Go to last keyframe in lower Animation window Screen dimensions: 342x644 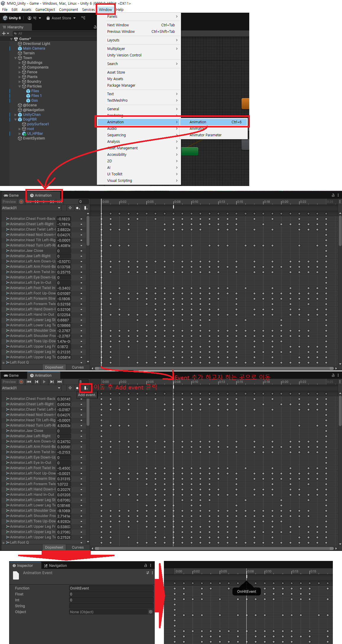pyautogui.click(x=60, y=382)
